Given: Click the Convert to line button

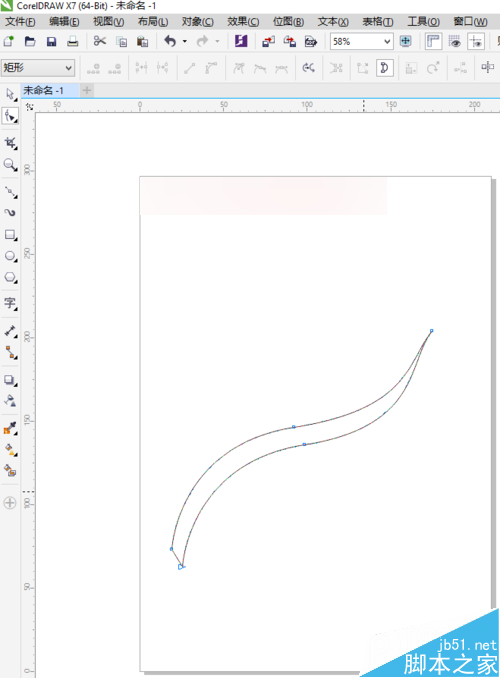Looking at the screenshot, I should [x=189, y=68].
